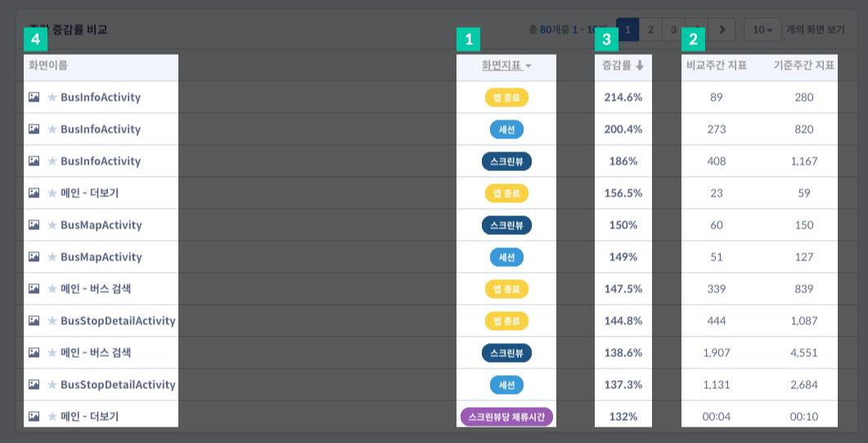
Task: Switch to page 2 in pagination
Action: click(650, 29)
